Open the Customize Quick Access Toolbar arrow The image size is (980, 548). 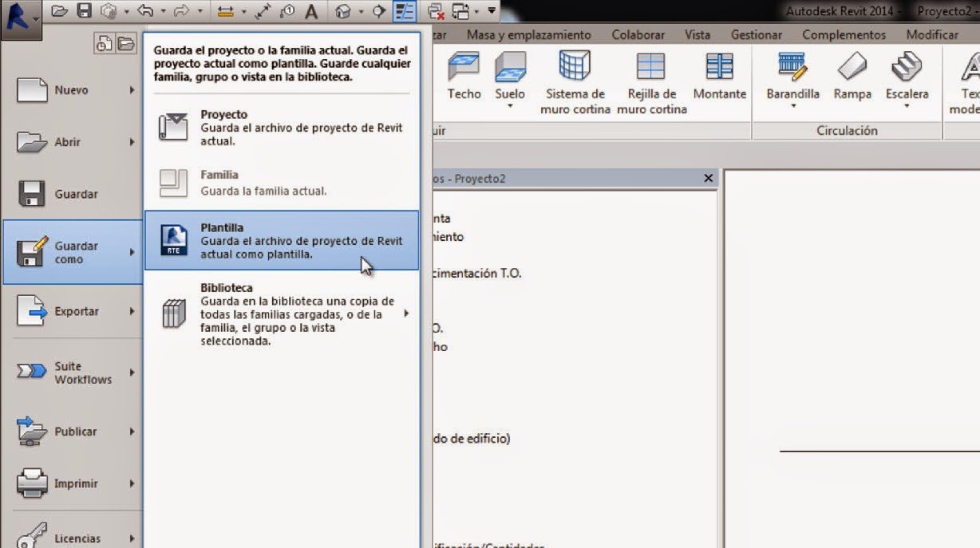click(492, 10)
